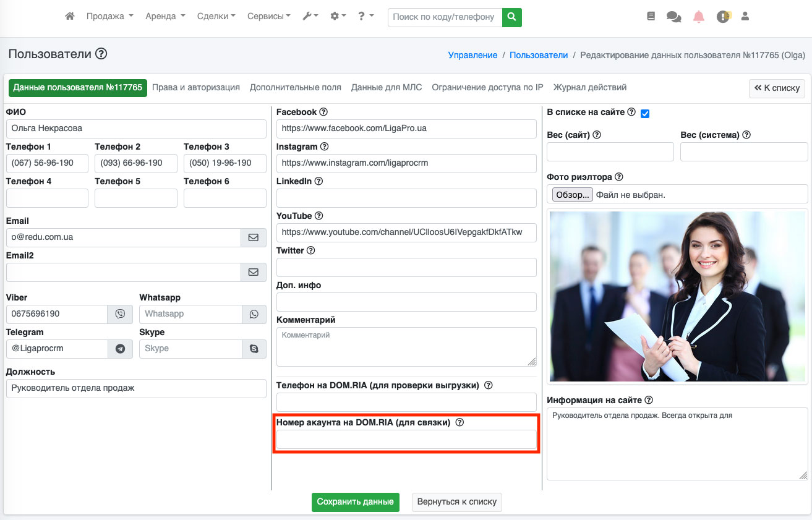Viewport: 812px width, 520px height.
Task: Open the gear settings menu
Action: 338,17
